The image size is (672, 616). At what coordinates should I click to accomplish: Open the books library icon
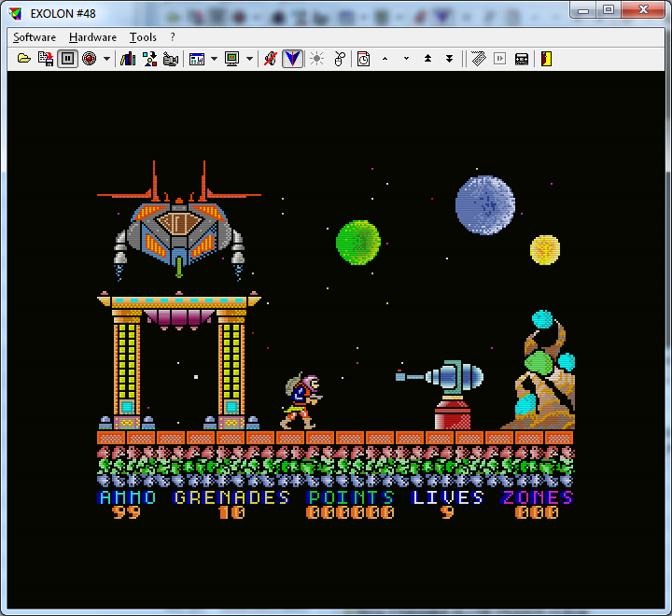(128, 59)
